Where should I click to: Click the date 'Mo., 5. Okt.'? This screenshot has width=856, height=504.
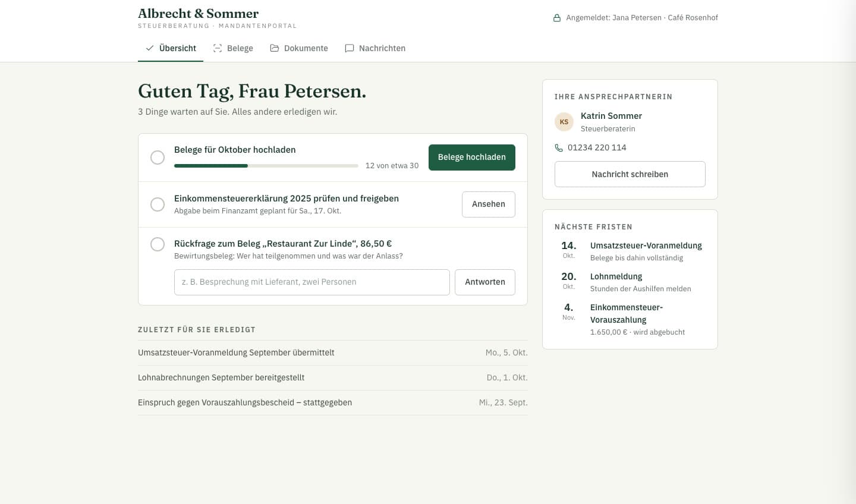click(506, 353)
